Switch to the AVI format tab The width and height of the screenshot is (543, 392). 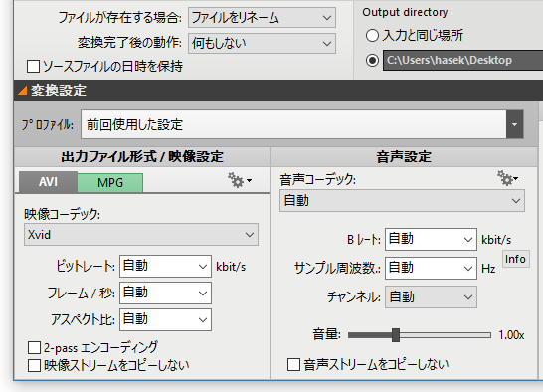click(48, 182)
